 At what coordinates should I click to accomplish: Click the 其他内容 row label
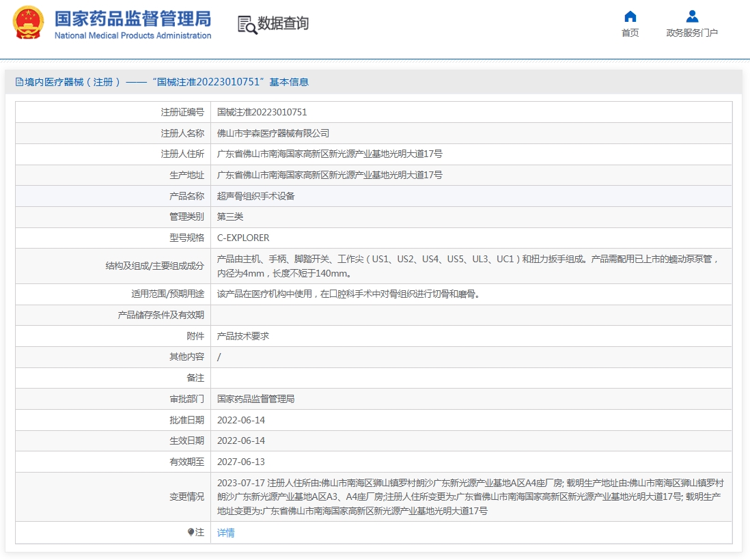pos(186,356)
